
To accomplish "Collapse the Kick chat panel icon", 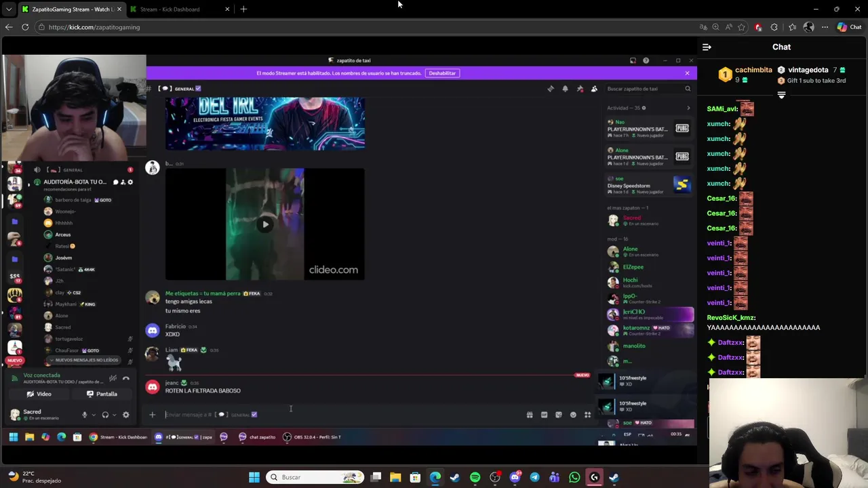I will pyautogui.click(x=707, y=47).
